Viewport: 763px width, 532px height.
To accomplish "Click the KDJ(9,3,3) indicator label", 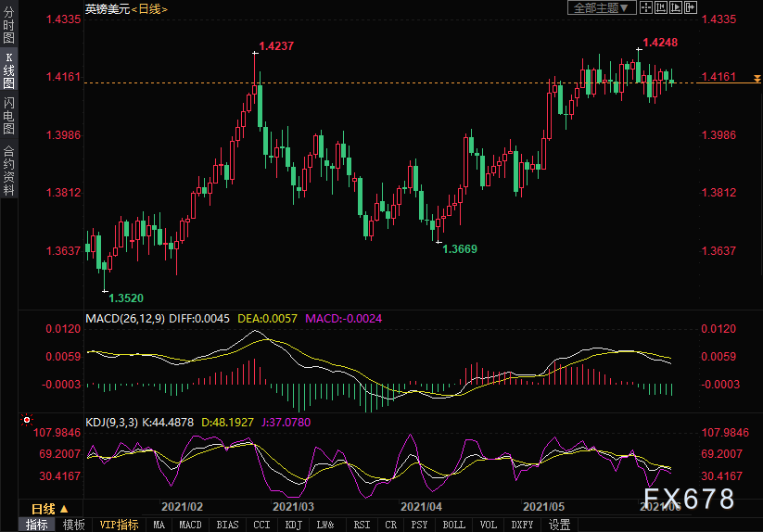I will point(111,422).
